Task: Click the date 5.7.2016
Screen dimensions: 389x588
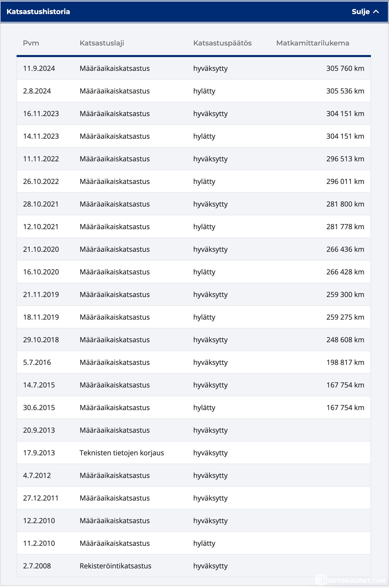Action: 37,362
